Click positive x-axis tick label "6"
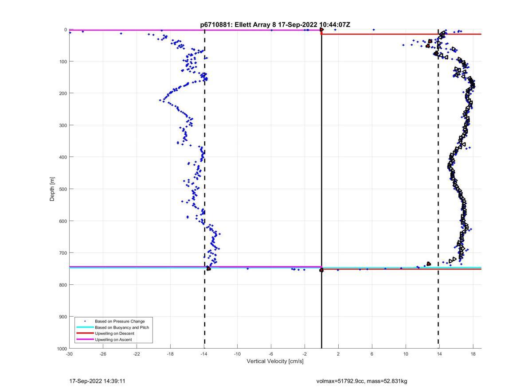Viewport: 532px width, 392px height. click(372, 354)
